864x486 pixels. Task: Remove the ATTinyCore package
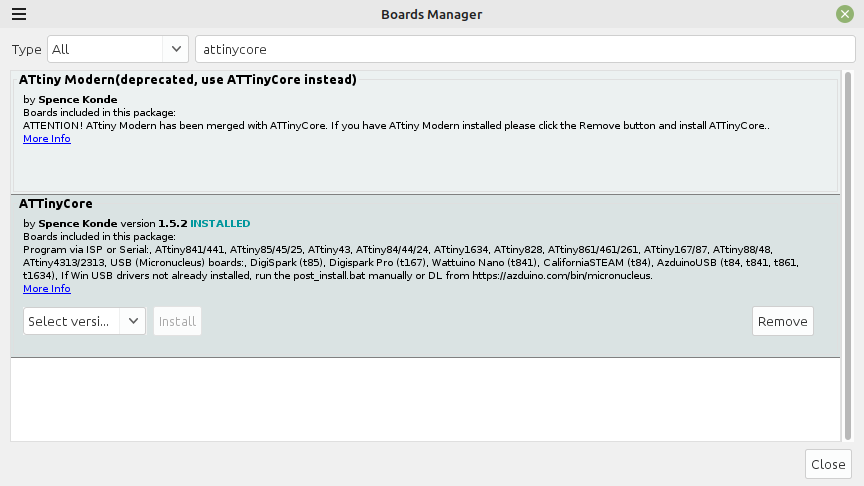(782, 321)
